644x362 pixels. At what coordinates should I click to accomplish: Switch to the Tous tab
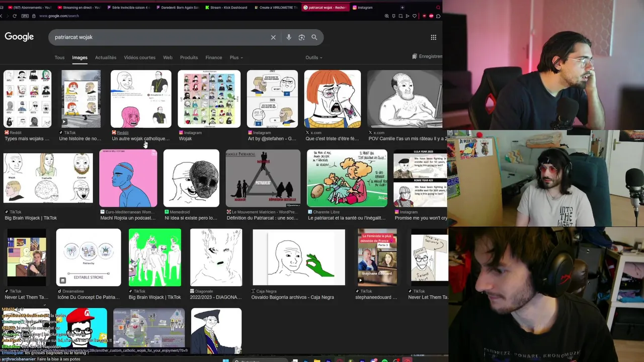(59, 57)
